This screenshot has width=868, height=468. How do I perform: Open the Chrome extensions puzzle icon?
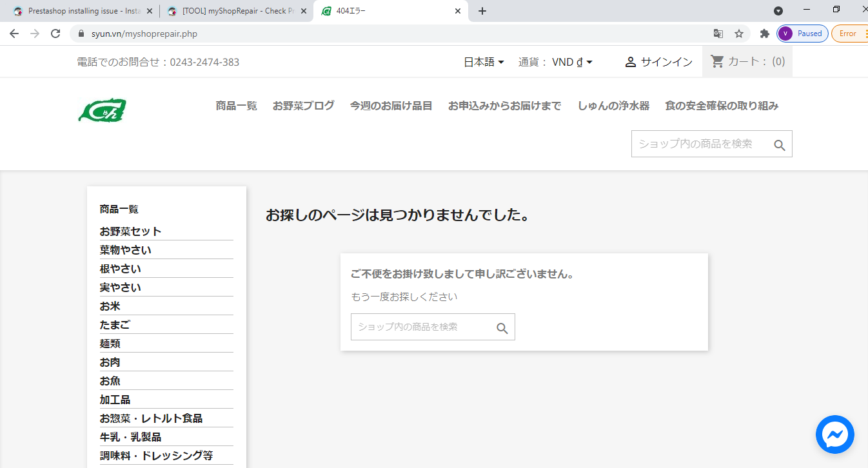(x=765, y=34)
